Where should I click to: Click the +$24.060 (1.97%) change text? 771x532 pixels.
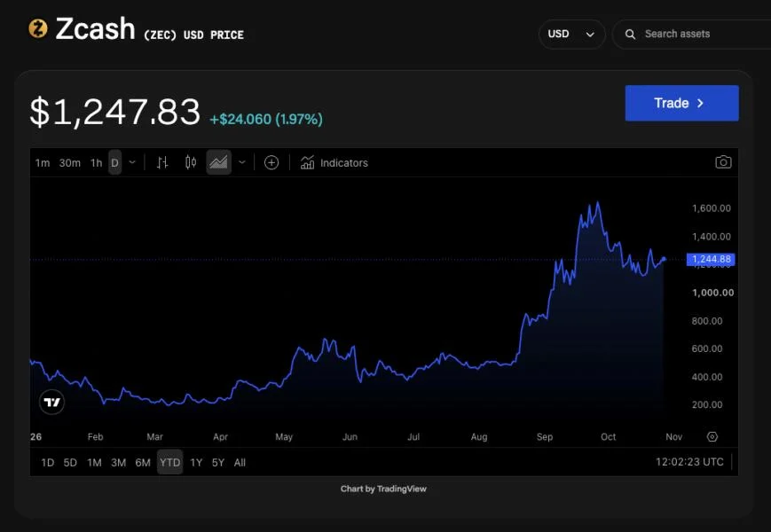[266, 120]
